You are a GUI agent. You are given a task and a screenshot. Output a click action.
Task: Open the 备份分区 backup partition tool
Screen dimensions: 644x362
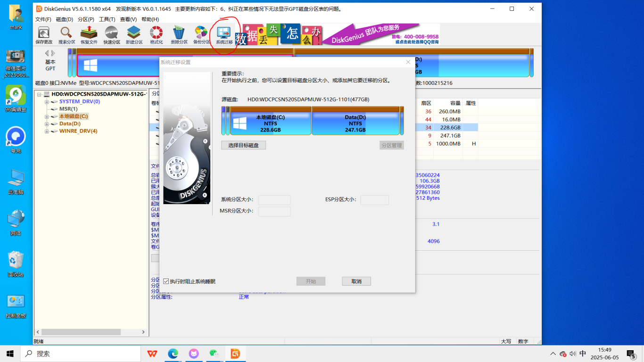click(x=201, y=35)
